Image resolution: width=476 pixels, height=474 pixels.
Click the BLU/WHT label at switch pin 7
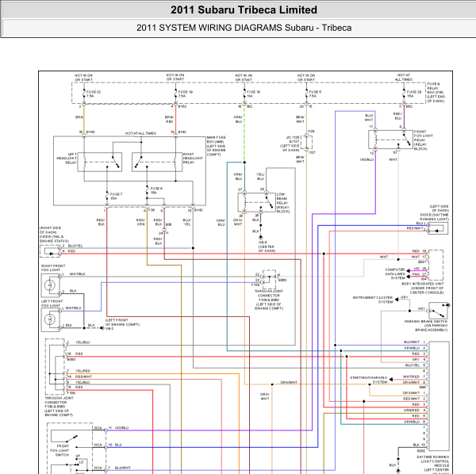click(x=123, y=468)
